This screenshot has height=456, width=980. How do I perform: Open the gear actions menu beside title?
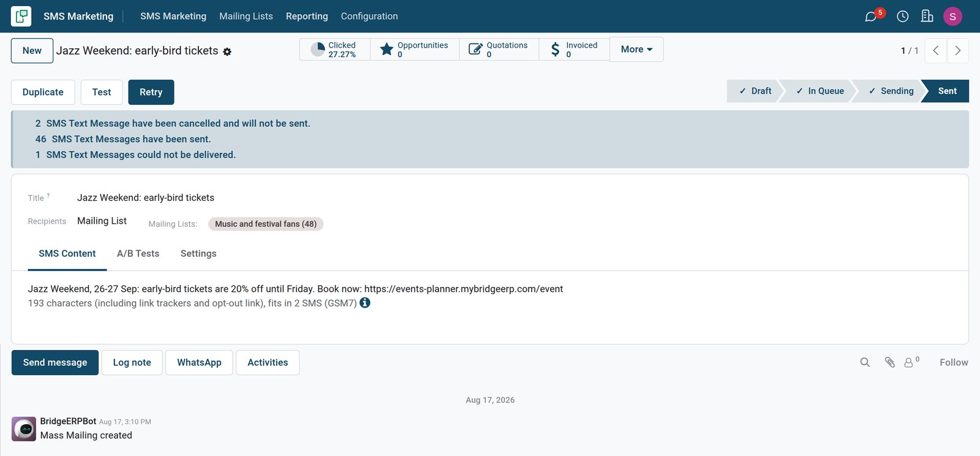point(227,51)
